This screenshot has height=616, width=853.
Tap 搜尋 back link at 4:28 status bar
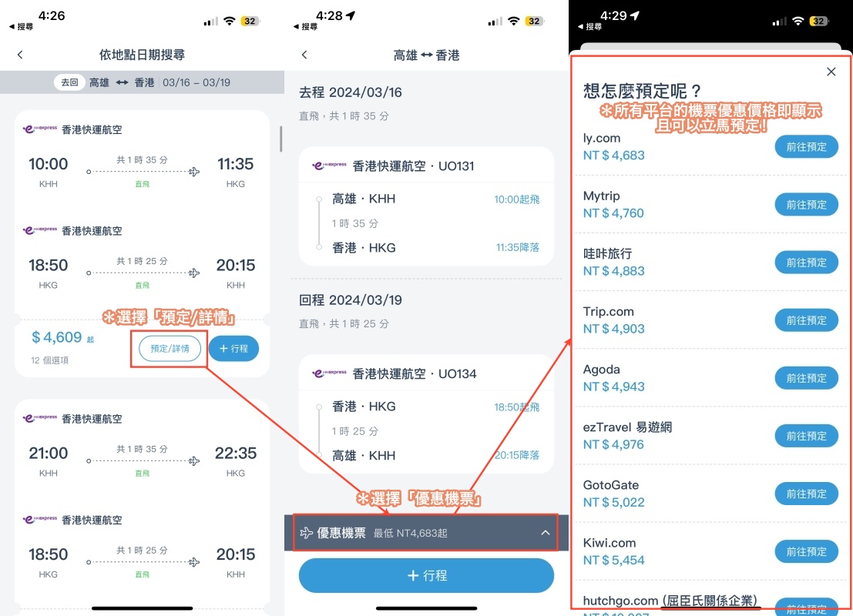[x=305, y=27]
